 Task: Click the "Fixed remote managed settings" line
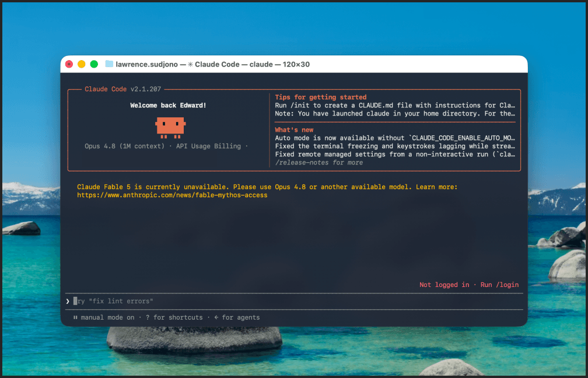tap(395, 154)
